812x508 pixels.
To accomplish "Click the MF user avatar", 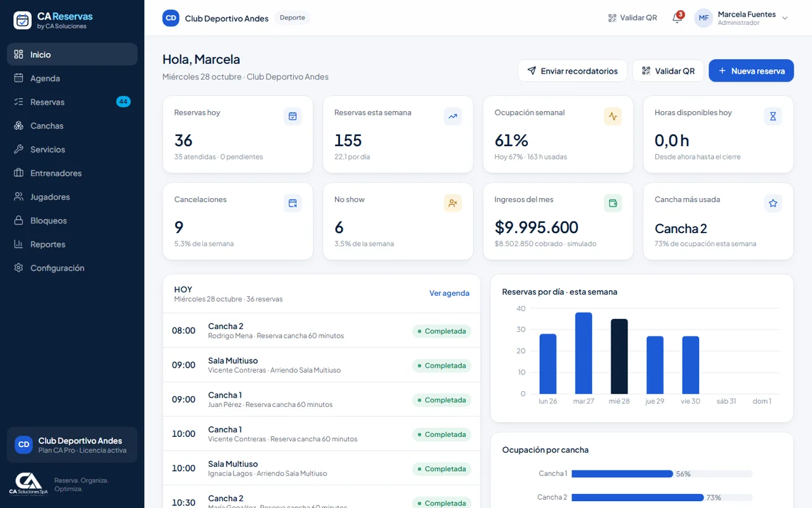I will (x=704, y=18).
